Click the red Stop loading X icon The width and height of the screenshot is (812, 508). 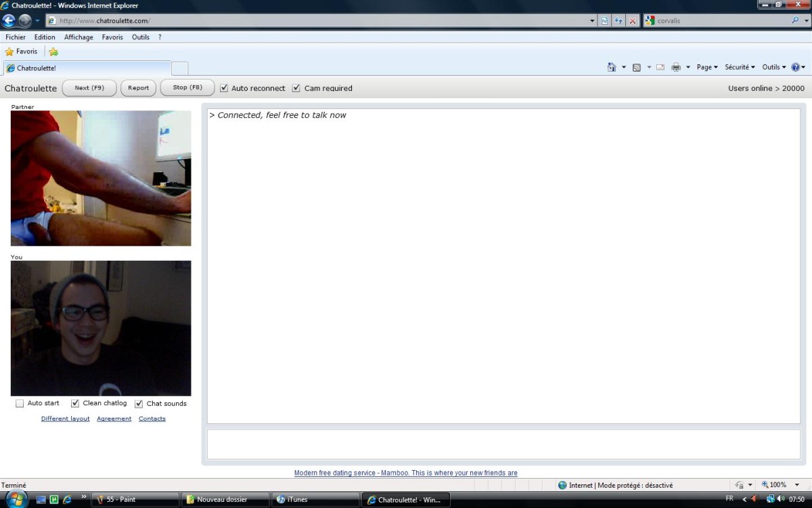tap(633, 21)
